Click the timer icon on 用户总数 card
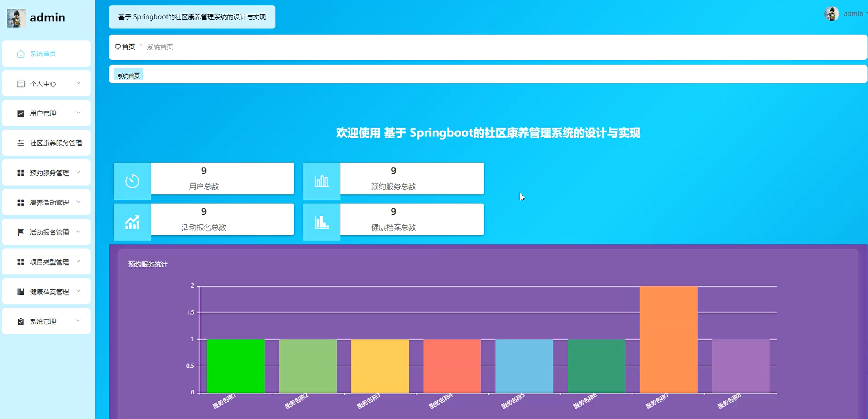 (x=132, y=181)
